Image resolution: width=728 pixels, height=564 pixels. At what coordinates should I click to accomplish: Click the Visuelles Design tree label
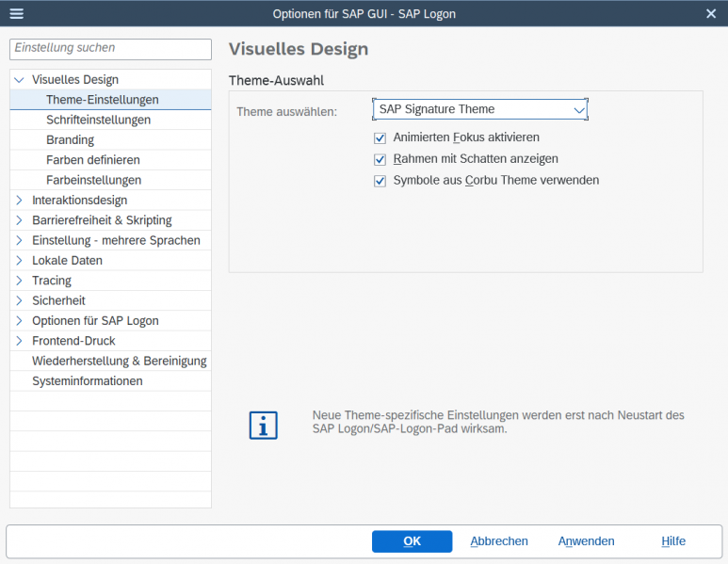click(x=75, y=80)
